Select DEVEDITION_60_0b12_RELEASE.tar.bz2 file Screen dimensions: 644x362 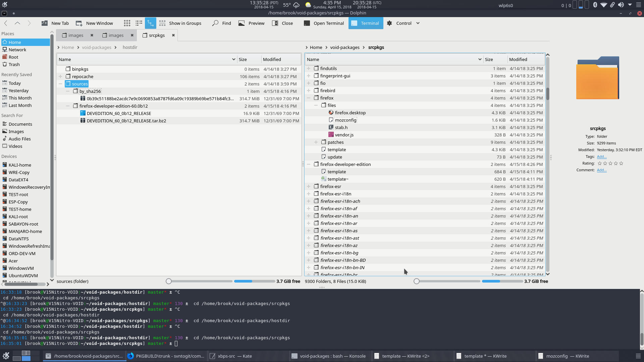click(126, 121)
